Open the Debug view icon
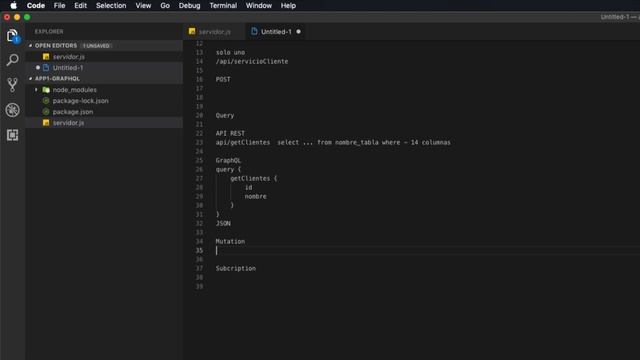 click(x=12, y=110)
